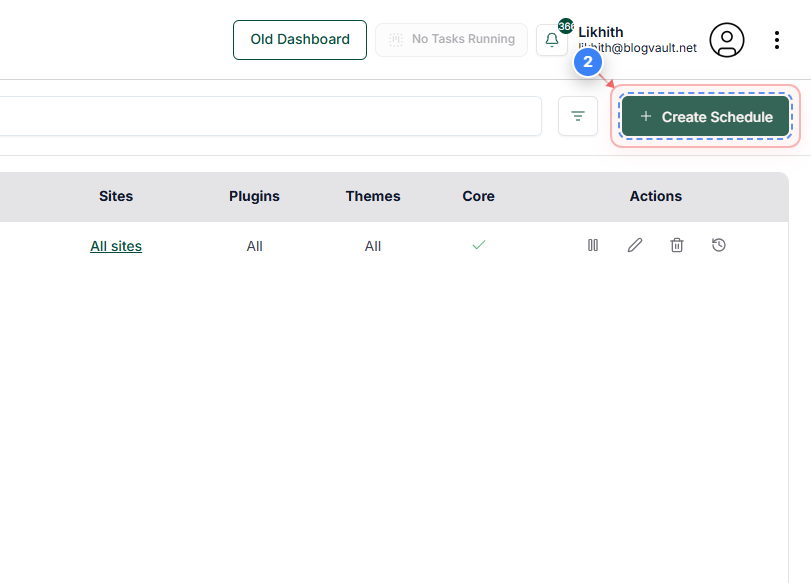Open the All sites link
Viewport: 811px width, 583px height.
click(x=116, y=245)
